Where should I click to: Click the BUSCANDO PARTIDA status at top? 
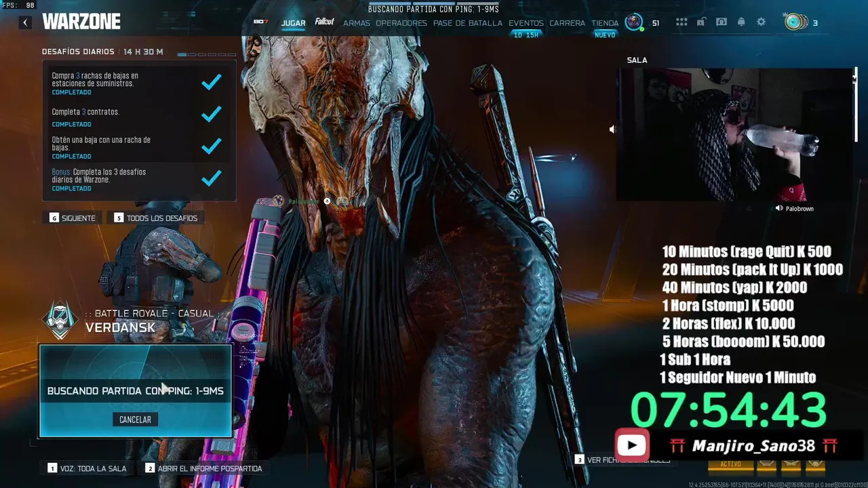[x=433, y=9]
